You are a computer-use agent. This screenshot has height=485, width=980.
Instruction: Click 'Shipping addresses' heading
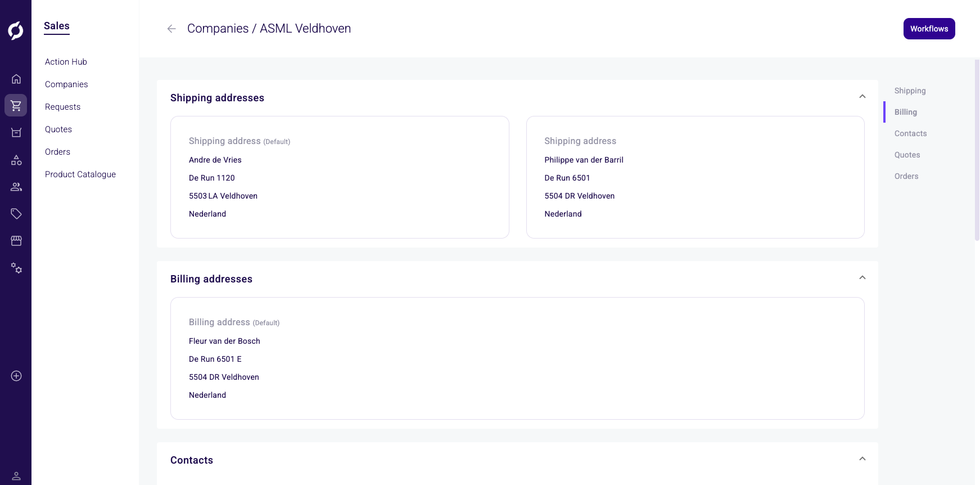(217, 98)
